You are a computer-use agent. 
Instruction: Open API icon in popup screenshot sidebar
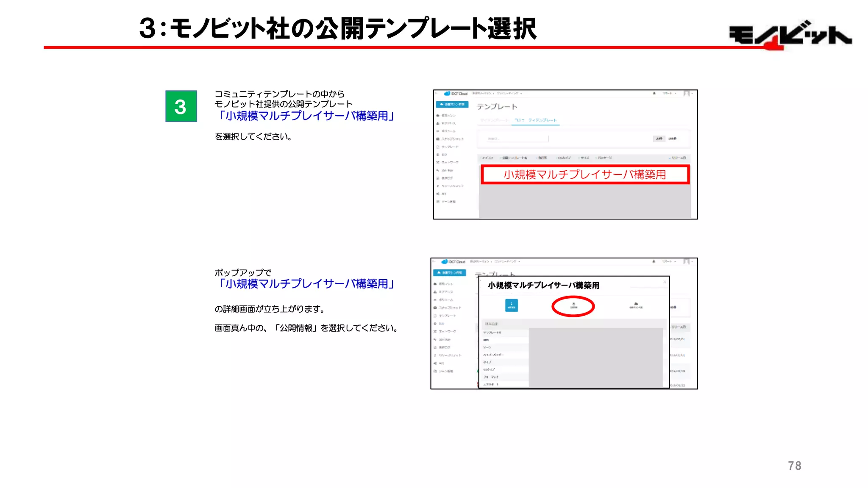click(x=435, y=363)
